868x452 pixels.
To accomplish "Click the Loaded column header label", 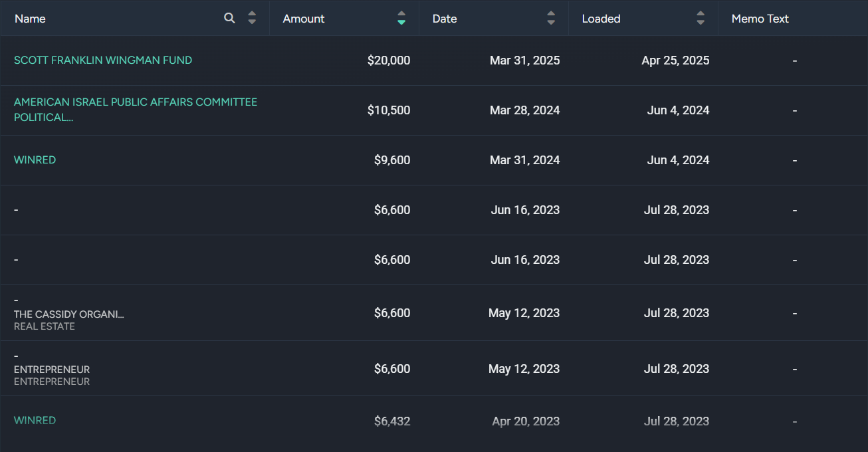I will point(601,19).
